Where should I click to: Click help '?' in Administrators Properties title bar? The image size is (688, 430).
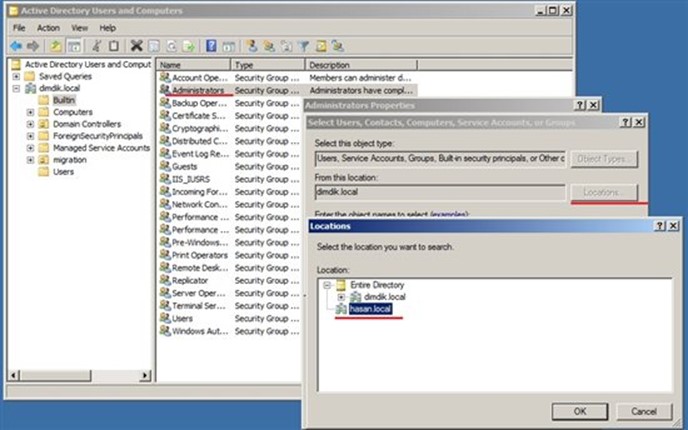tap(580, 105)
